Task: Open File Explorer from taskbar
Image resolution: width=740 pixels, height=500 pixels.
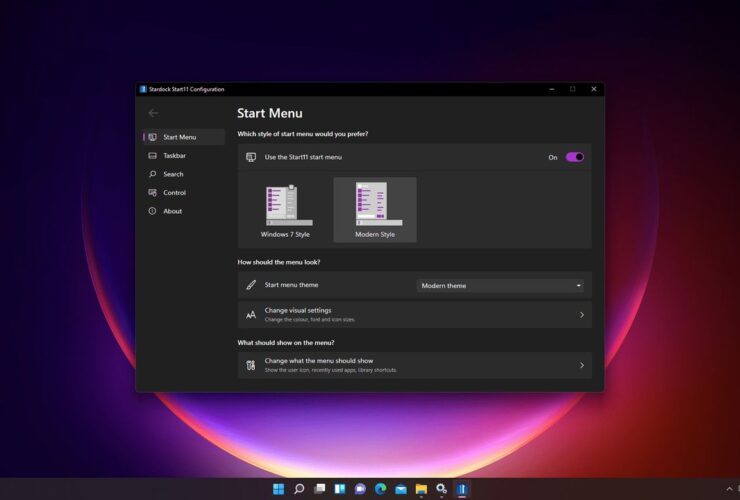Action: click(421, 489)
